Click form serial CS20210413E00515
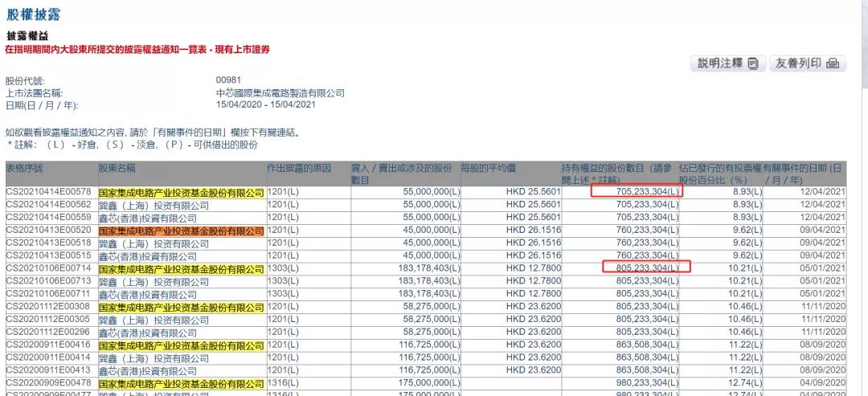The width and height of the screenshot is (868, 396). tap(48, 255)
